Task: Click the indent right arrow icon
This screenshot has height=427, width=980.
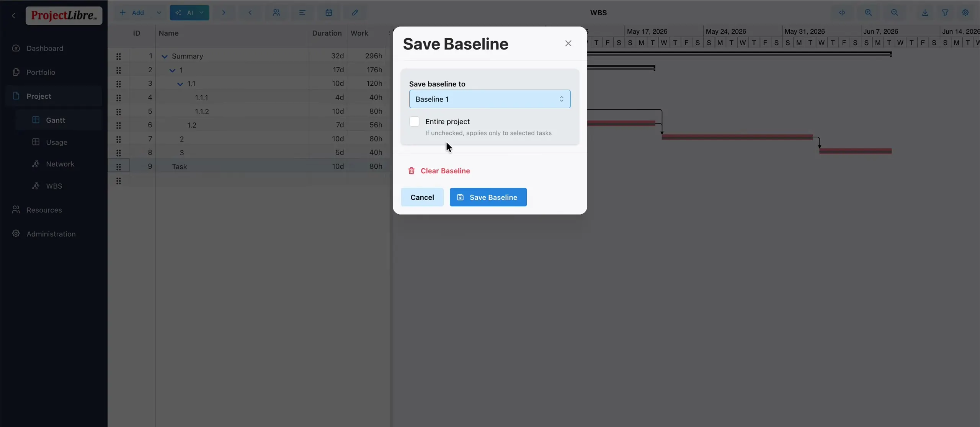Action: coord(224,13)
